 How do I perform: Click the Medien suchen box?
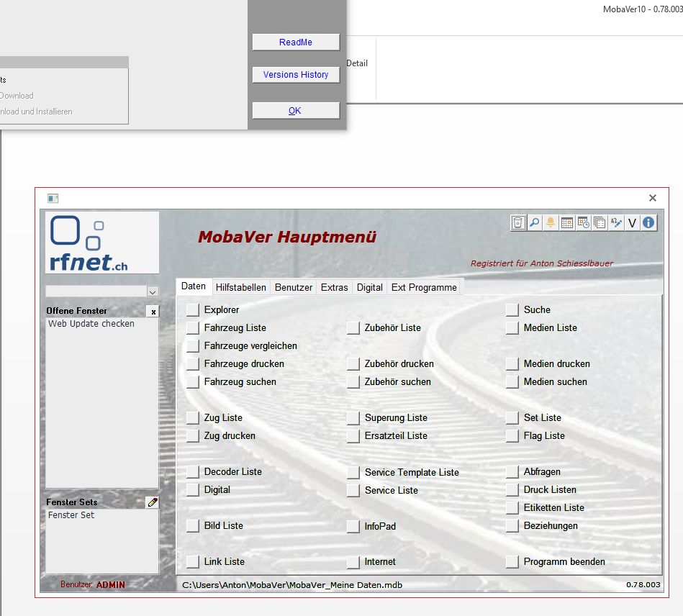point(512,381)
